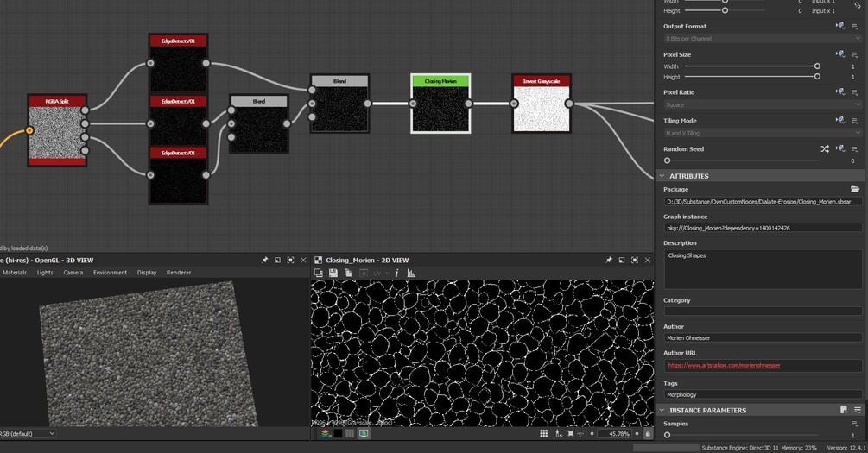Click the save bitmap icon in 2D View
The image size is (868, 453).
[x=333, y=273]
